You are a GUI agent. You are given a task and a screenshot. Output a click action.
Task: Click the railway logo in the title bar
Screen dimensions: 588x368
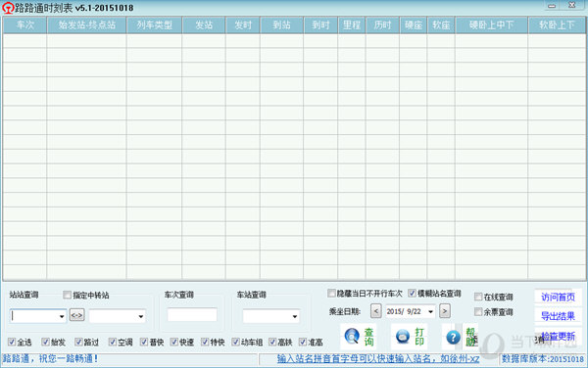(8, 8)
